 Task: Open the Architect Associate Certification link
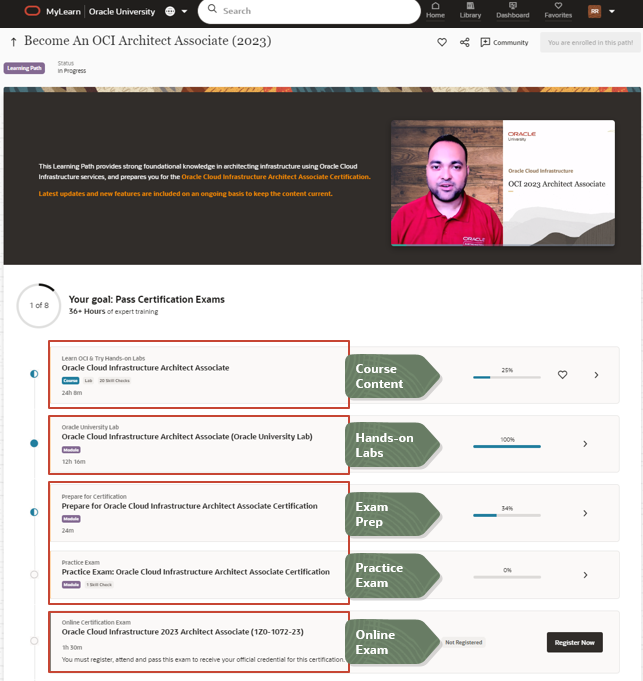[276, 177]
